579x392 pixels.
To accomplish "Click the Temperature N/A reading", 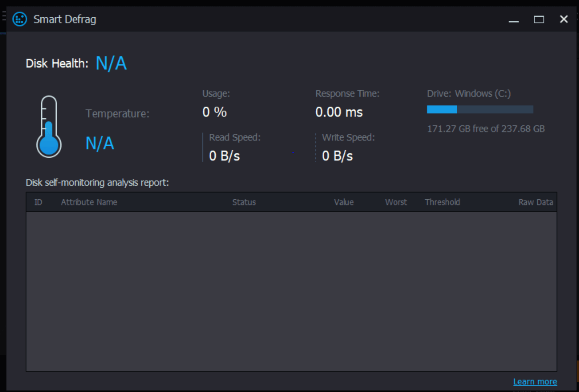I will (99, 143).
